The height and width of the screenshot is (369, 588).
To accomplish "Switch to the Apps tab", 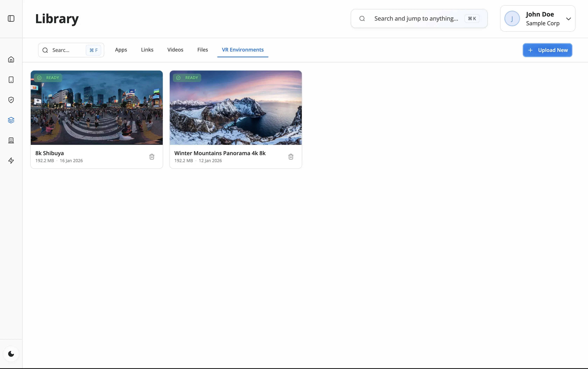I will coord(121,50).
